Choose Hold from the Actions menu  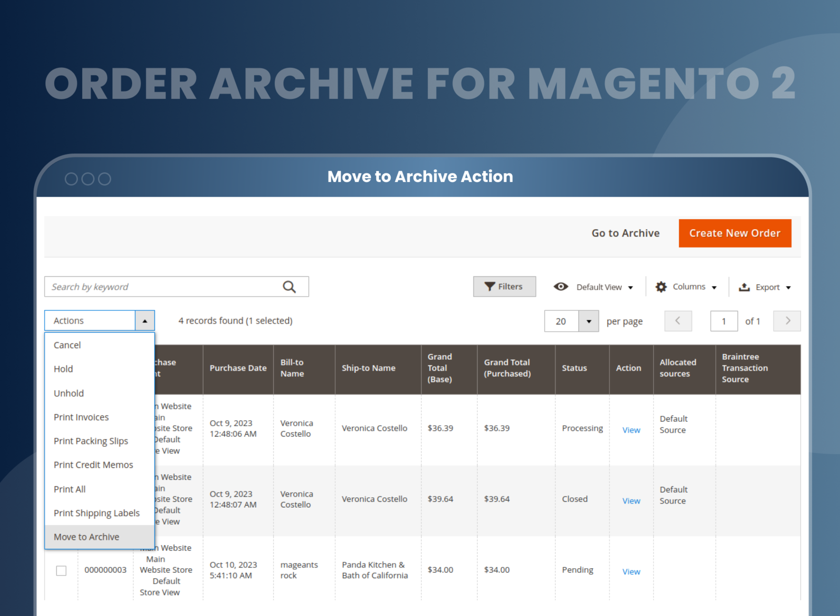(100, 369)
